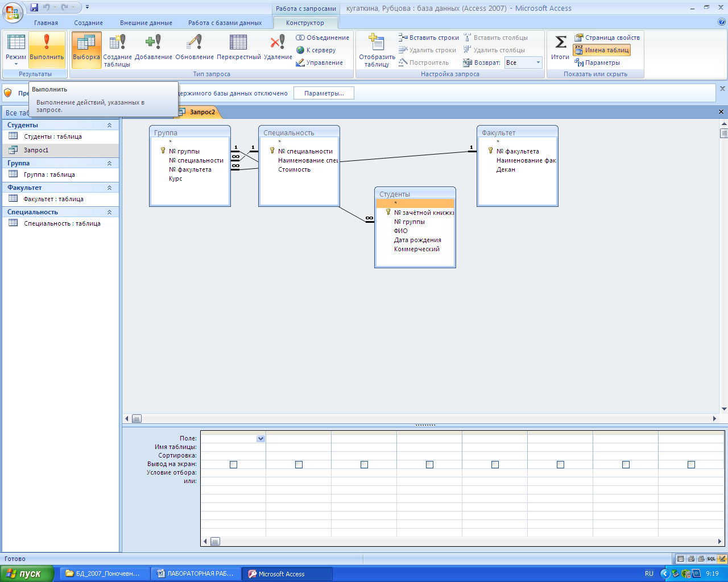The image size is (728, 582).
Task: Open Отобразить таблицу dialog
Action: [377, 51]
